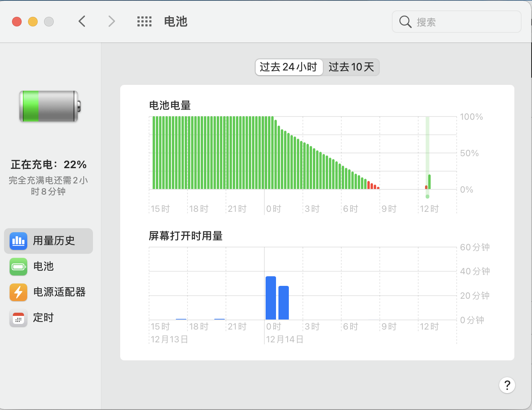Click the second blue screen usage bar
Screen dimensions: 532x410
[x=284, y=303]
